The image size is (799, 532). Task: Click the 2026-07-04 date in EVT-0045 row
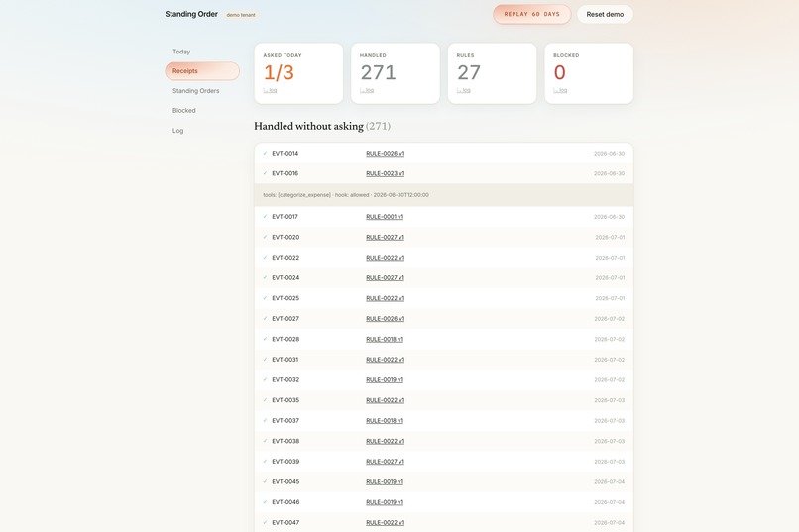pyautogui.click(x=609, y=481)
